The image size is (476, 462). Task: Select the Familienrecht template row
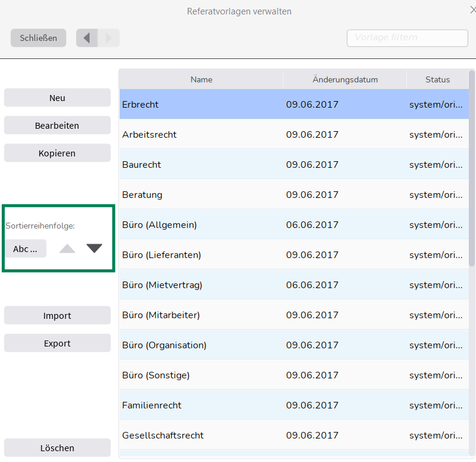[294, 405]
